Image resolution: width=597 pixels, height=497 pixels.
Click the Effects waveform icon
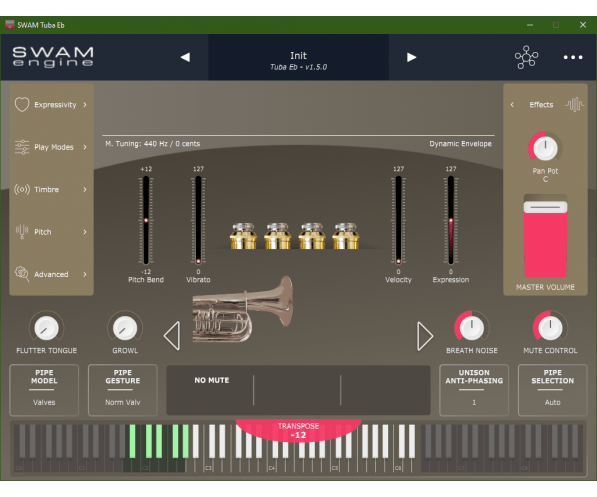tap(574, 104)
